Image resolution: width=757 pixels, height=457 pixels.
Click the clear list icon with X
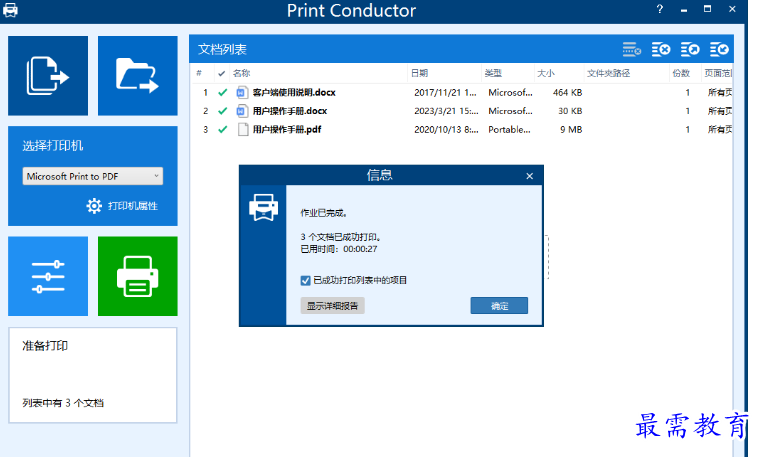coord(661,49)
